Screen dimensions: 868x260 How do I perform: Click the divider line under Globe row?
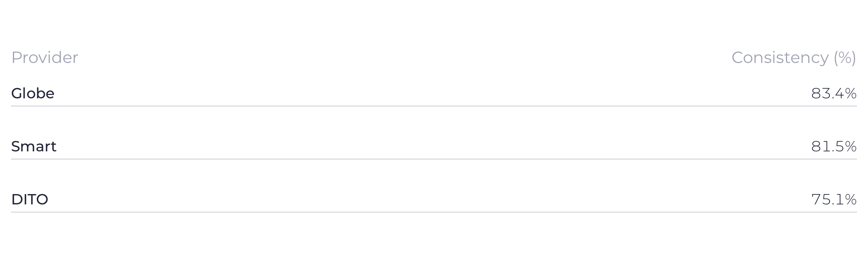pyautogui.click(x=434, y=106)
